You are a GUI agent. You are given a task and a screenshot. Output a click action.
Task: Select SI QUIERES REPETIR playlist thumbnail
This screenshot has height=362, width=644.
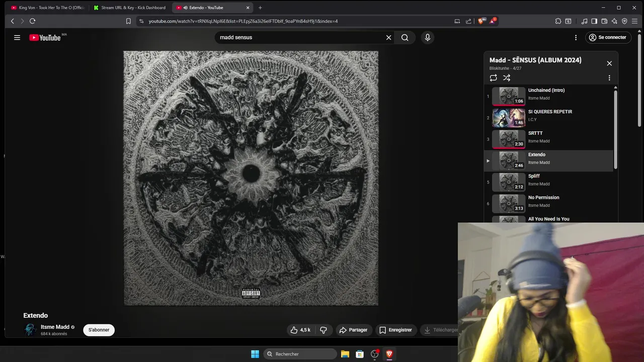pos(509,118)
